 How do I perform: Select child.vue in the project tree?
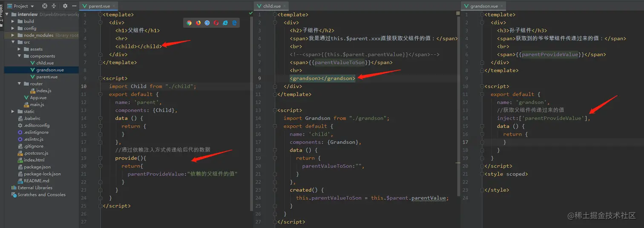pyautogui.click(x=45, y=63)
